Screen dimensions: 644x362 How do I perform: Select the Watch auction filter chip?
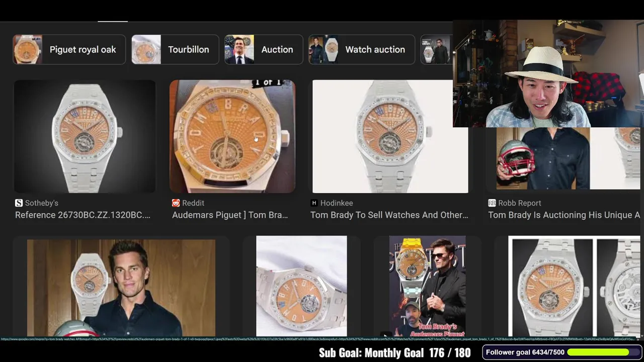coord(362,49)
